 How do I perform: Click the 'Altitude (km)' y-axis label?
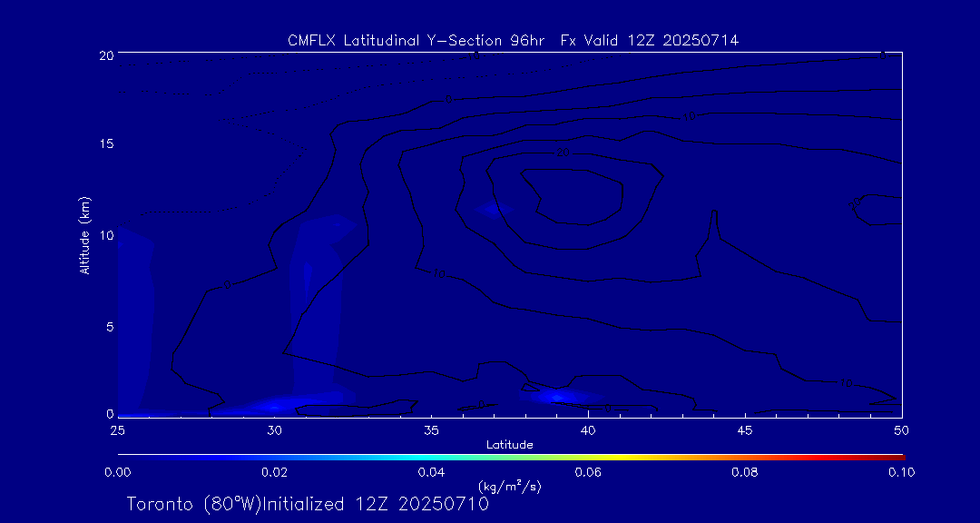(84, 236)
